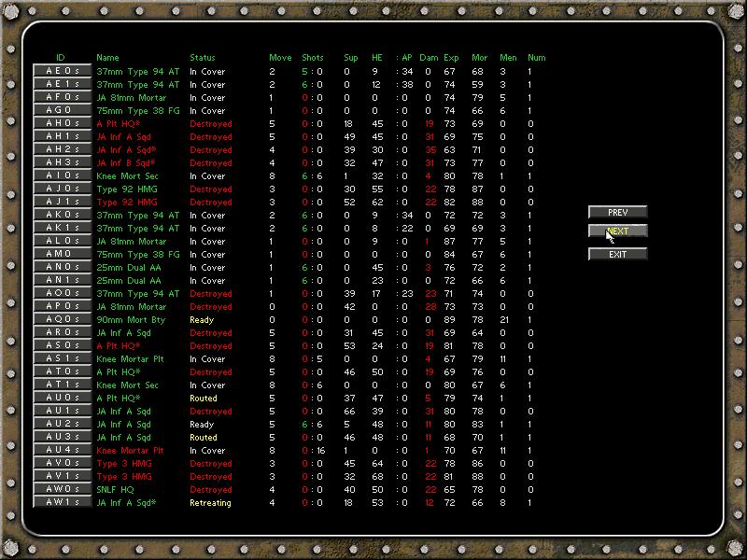The height and width of the screenshot is (560, 747).
Task: Select unit ID button AJ1s
Action: (x=62, y=202)
